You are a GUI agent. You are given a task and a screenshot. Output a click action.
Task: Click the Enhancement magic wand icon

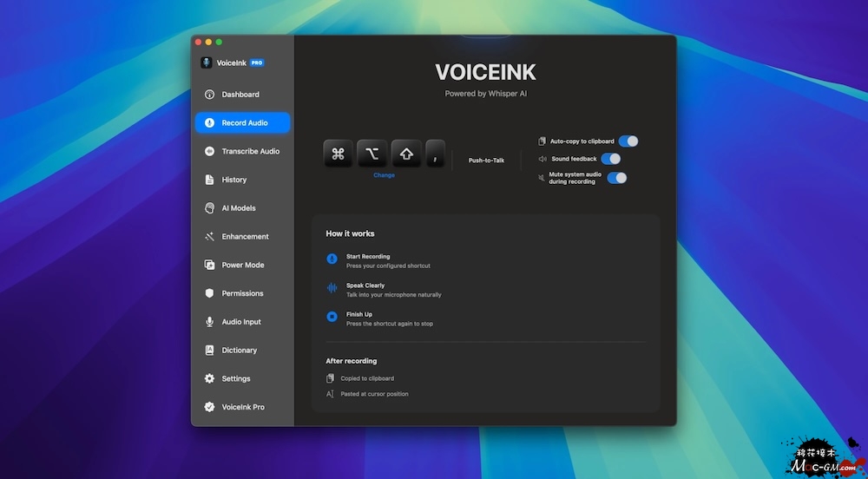[209, 237]
